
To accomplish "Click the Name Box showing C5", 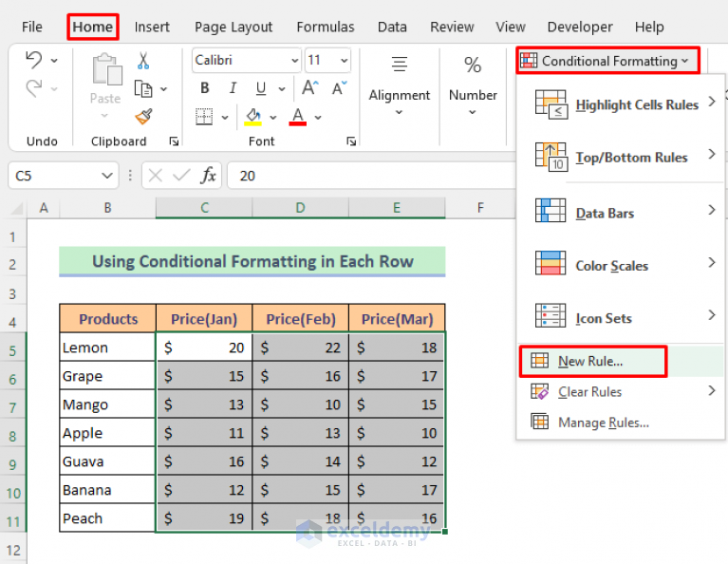I will pos(53,176).
